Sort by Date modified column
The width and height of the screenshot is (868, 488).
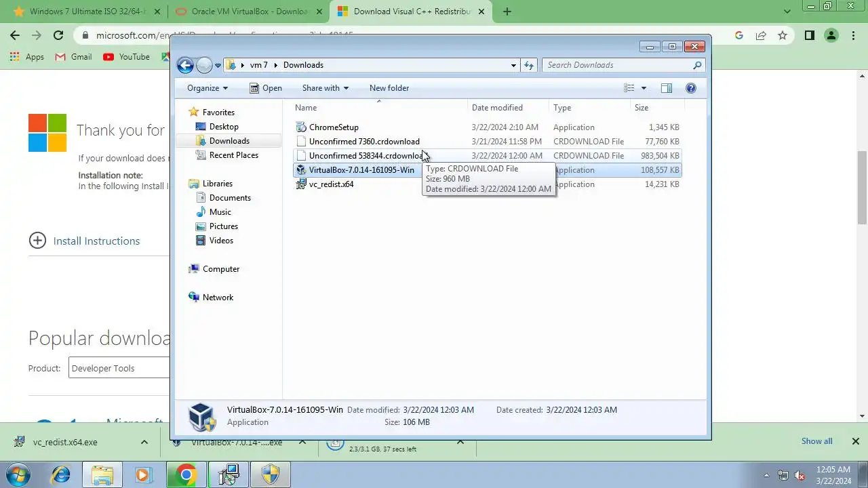pos(508,108)
